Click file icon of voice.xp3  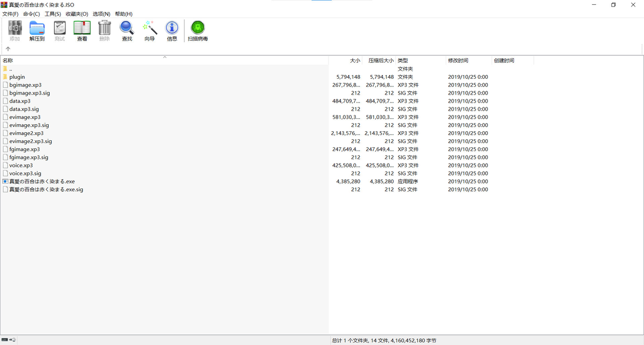(x=5, y=165)
